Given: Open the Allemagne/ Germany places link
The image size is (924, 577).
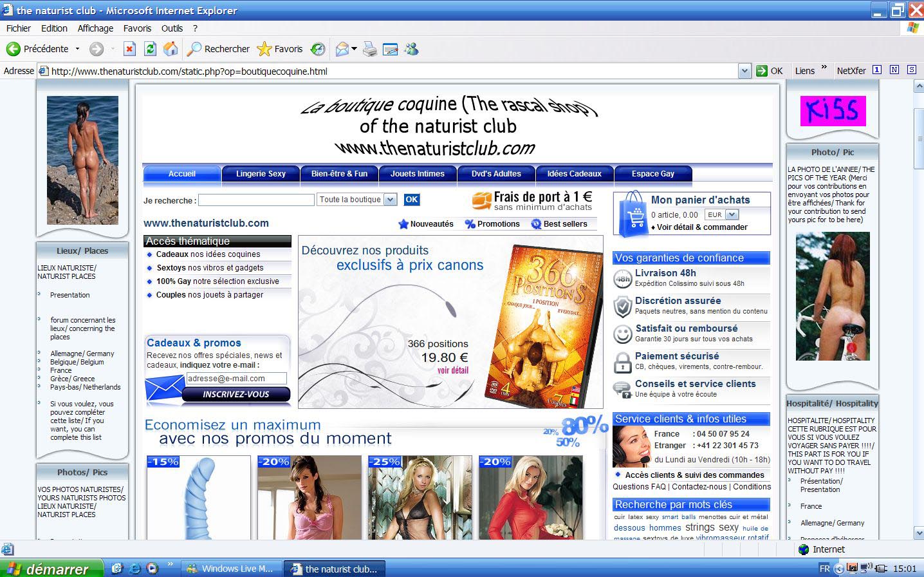Looking at the screenshot, I should [82, 354].
